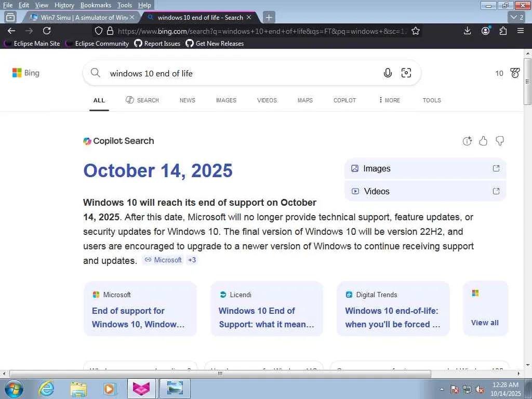Expand the list all tabs dropdown
532x399 pixels.
[x=517, y=17]
